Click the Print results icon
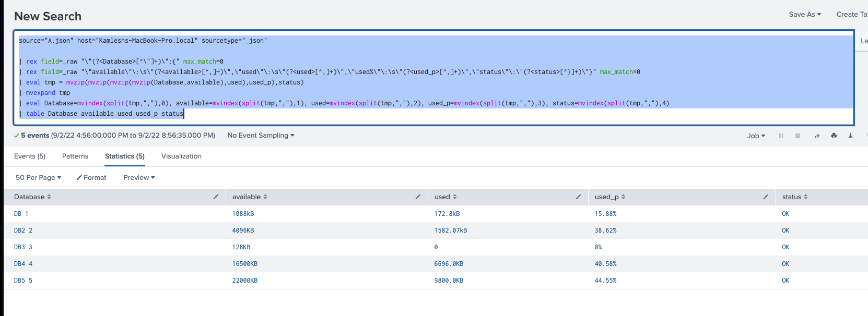The image size is (868, 316). [x=834, y=136]
